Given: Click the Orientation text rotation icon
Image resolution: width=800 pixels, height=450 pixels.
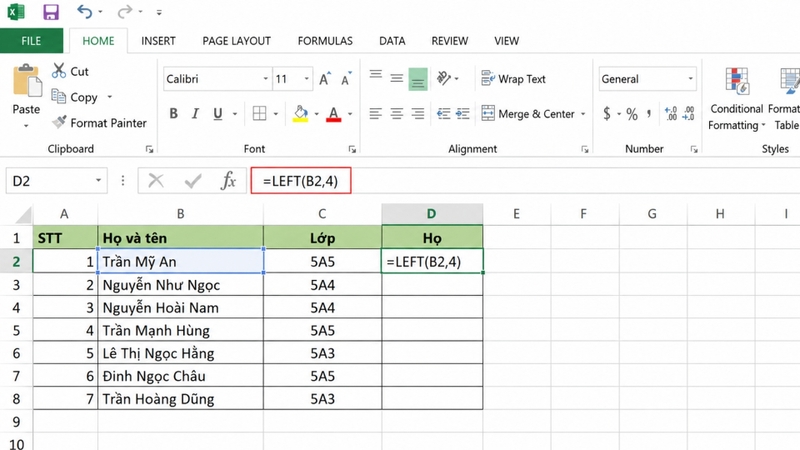Looking at the screenshot, I should 443,78.
